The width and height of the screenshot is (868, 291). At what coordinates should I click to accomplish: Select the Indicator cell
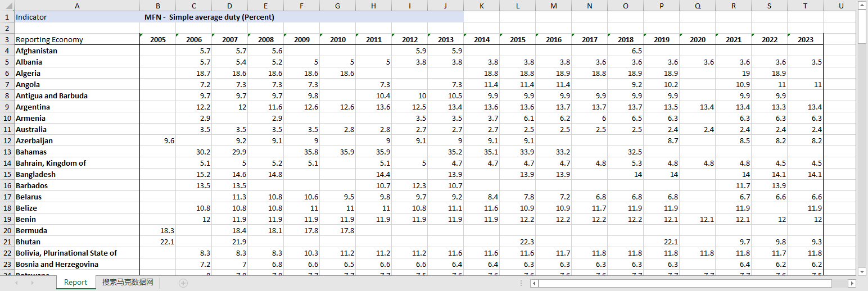click(76, 17)
